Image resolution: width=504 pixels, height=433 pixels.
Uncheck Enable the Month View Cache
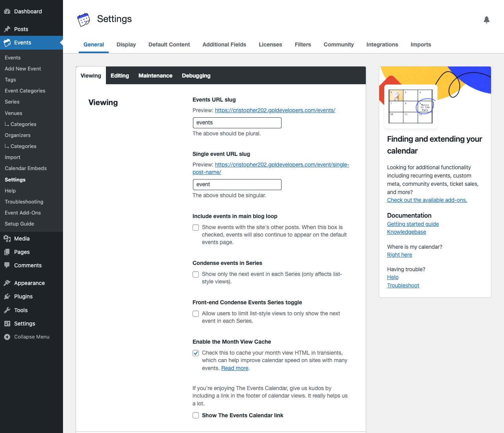click(196, 353)
